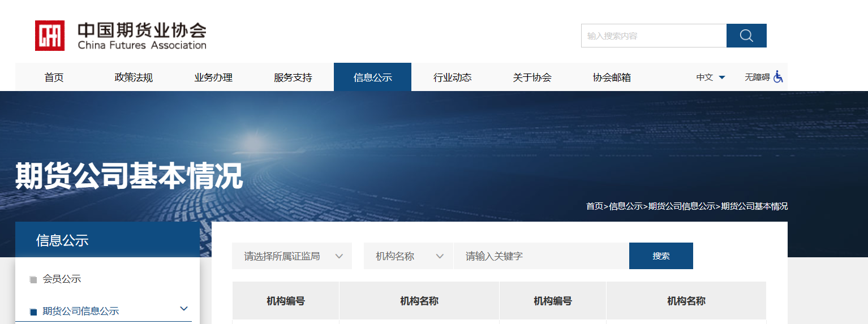Open the 政策法规 navigation menu
Image resolution: width=868 pixels, height=324 pixels.
134,77
